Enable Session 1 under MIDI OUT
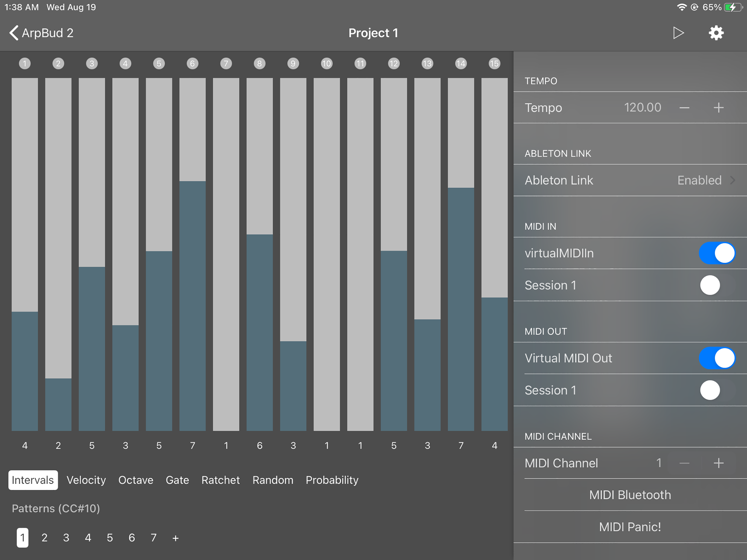The image size is (747, 560). click(717, 390)
